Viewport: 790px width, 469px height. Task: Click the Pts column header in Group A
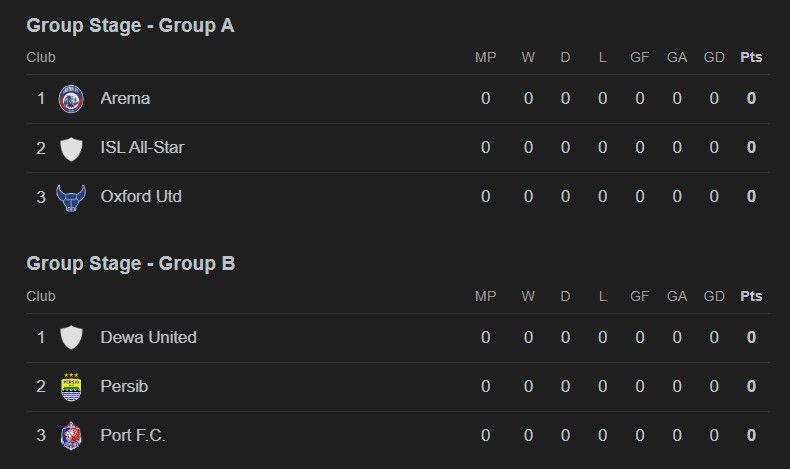point(751,58)
